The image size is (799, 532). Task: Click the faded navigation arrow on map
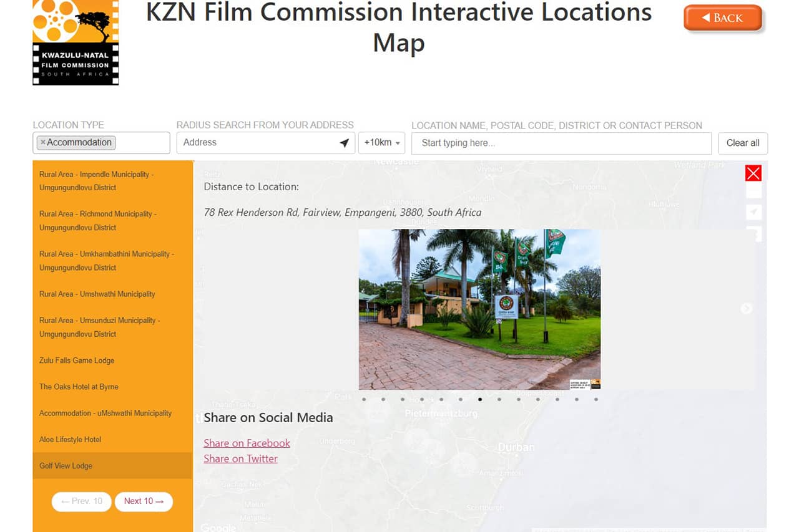pos(754,212)
